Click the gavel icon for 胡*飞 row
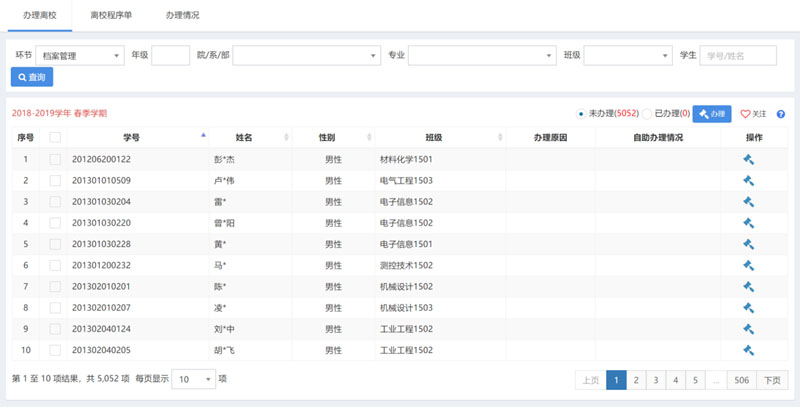This screenshot has height=407, width=800. tap(748, 350)
